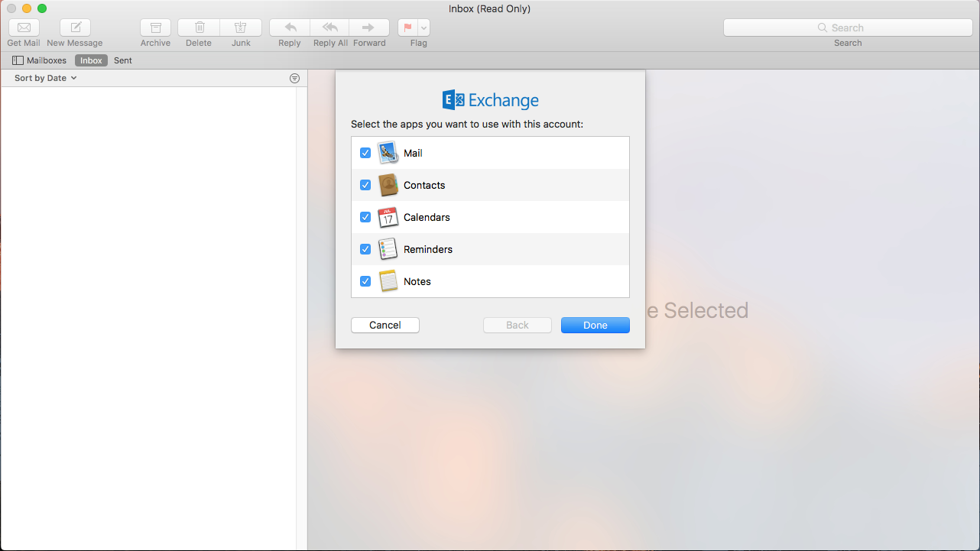Click the 'Reminders' label text

tap(428, 249)
